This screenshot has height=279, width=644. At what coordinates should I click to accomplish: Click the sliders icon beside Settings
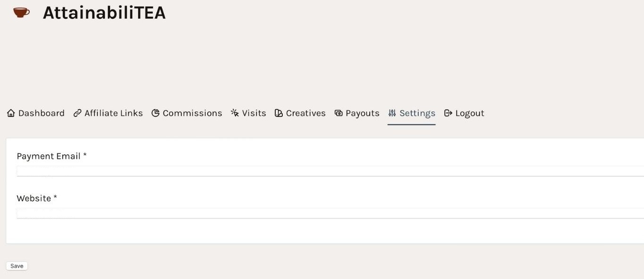click(x=392, y=113)
